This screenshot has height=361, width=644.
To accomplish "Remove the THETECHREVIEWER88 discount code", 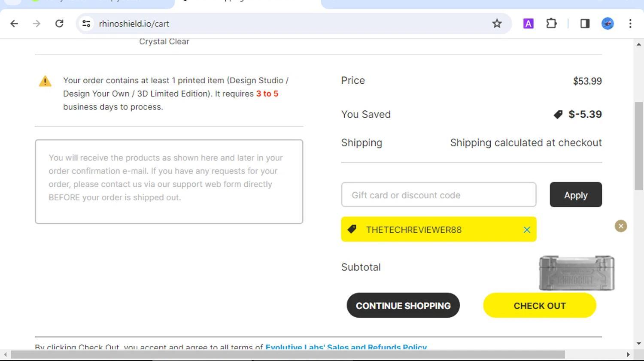I will point(527,230).
